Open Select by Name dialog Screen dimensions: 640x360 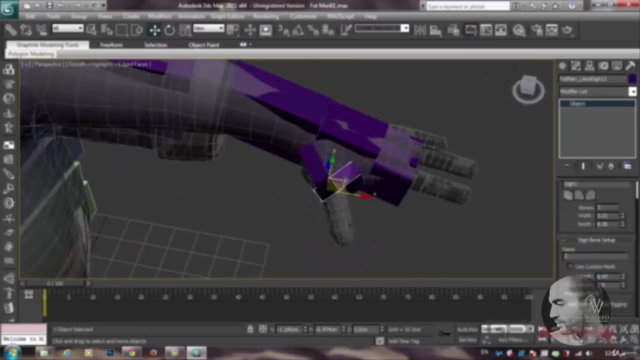pos(107,30)
